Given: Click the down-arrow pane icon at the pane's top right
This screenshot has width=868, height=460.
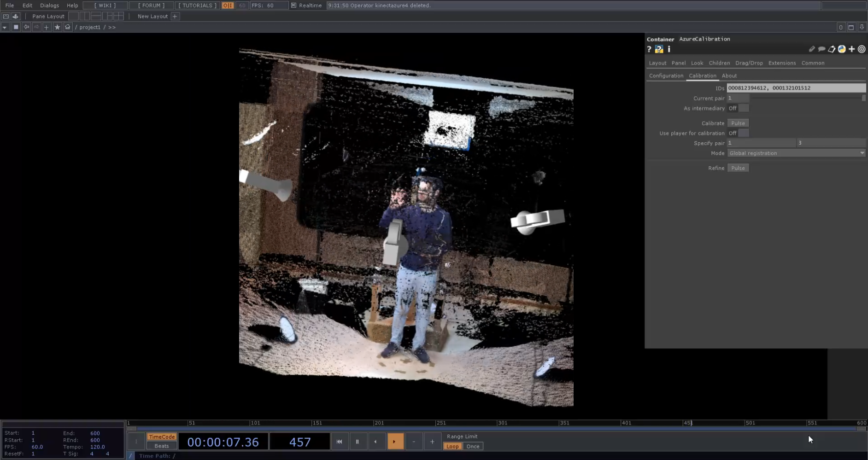Looking at the screenshot, I should click(x=862, y=27).
